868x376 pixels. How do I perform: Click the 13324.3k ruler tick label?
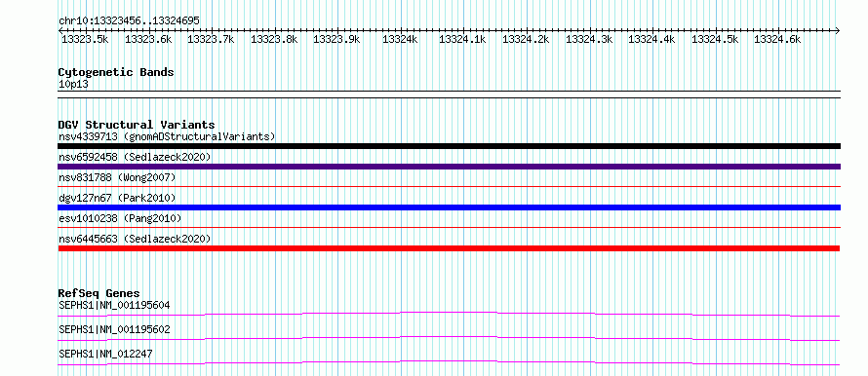[x=589, y=39]
